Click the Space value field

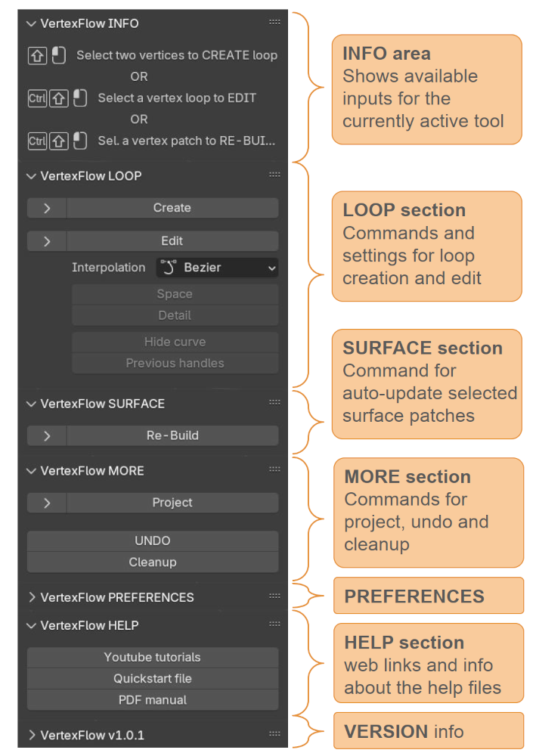[175, 294]
